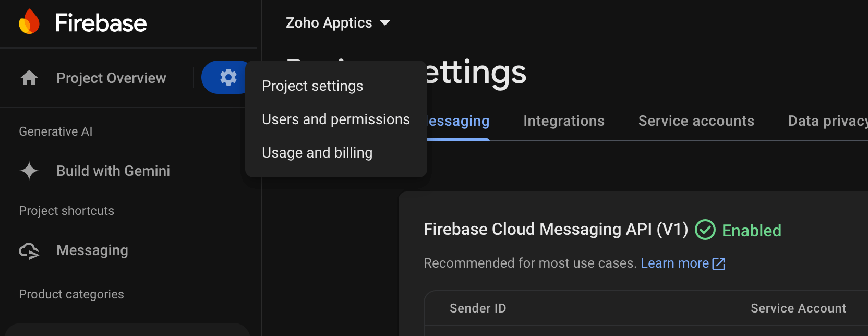Go to Messaging in project shortcuts
868x336 pixels.
pyautogui.click(x=92, y=250)
